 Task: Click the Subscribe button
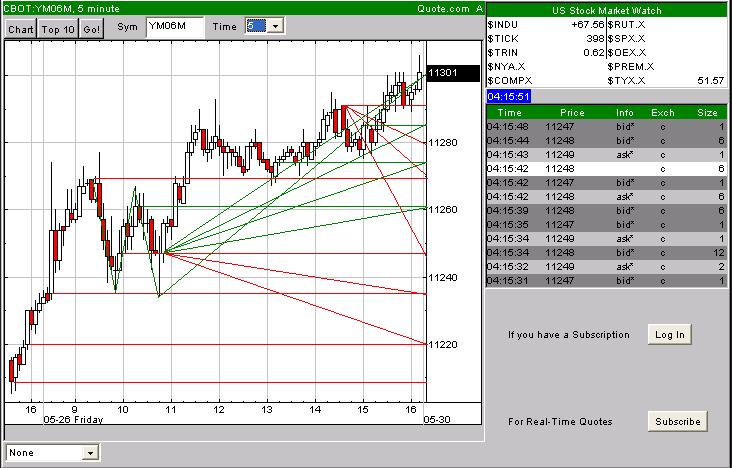coord(677,421)
